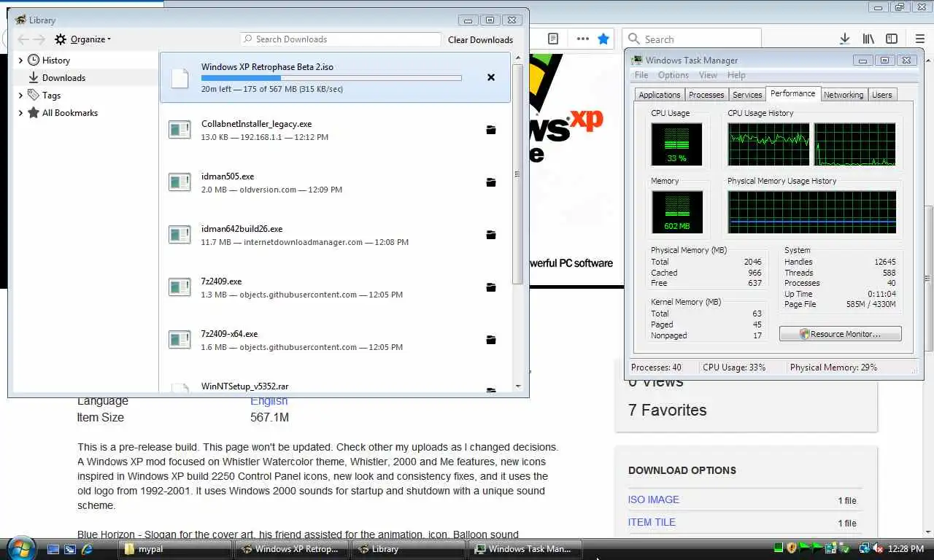Click the taskbar clock 12:28 PM
The width and height of the screenshot is (934, 560).
906,549
